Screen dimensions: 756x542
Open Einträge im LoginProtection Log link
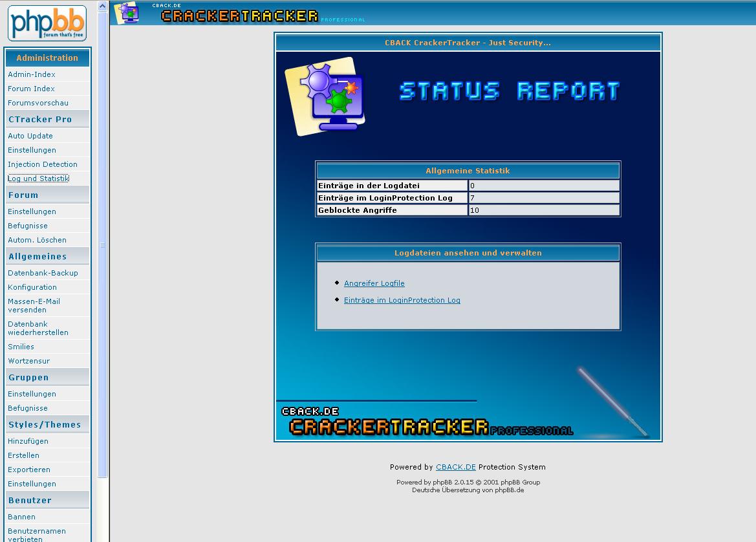coord(402,300)
